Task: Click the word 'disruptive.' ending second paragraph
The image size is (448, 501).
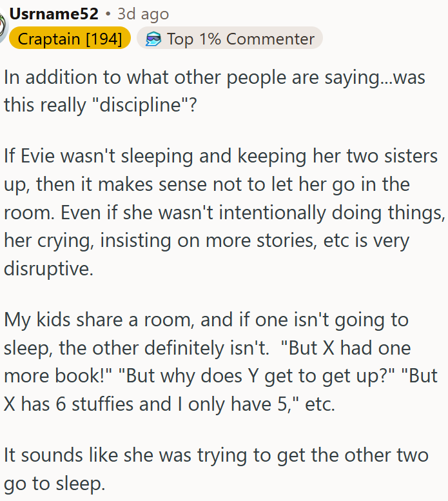Action: pos(48,268)
